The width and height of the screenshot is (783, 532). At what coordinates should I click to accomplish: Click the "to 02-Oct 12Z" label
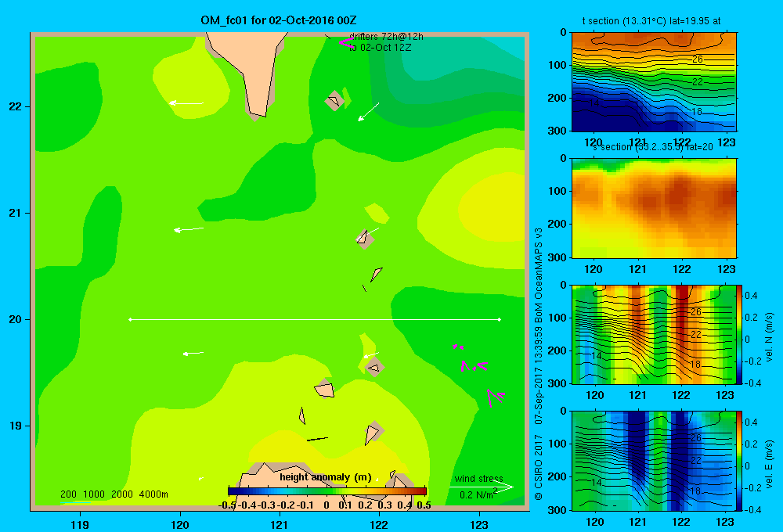[x=380, y=48]
